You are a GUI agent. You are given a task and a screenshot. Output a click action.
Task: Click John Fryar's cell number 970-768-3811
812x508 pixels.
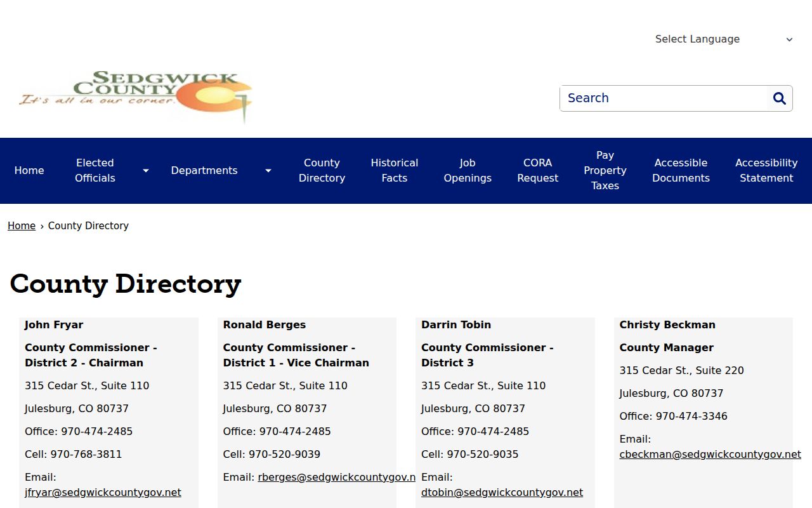(x=86, y=455)
